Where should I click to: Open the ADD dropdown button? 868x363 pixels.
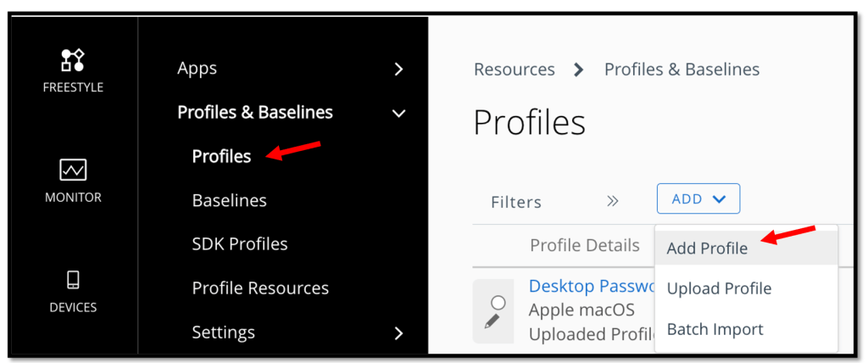(x=698, y=198)
